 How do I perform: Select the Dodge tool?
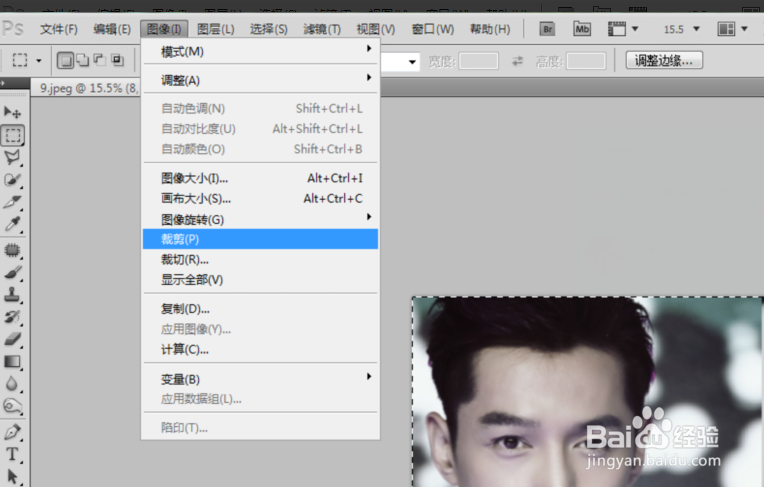[x=12, y=406]
